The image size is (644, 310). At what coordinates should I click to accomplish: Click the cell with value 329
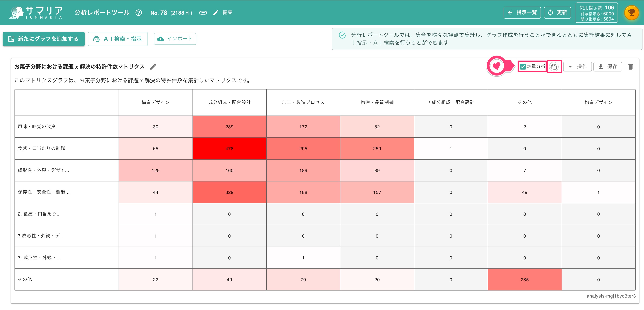click(x=229, y=192)
